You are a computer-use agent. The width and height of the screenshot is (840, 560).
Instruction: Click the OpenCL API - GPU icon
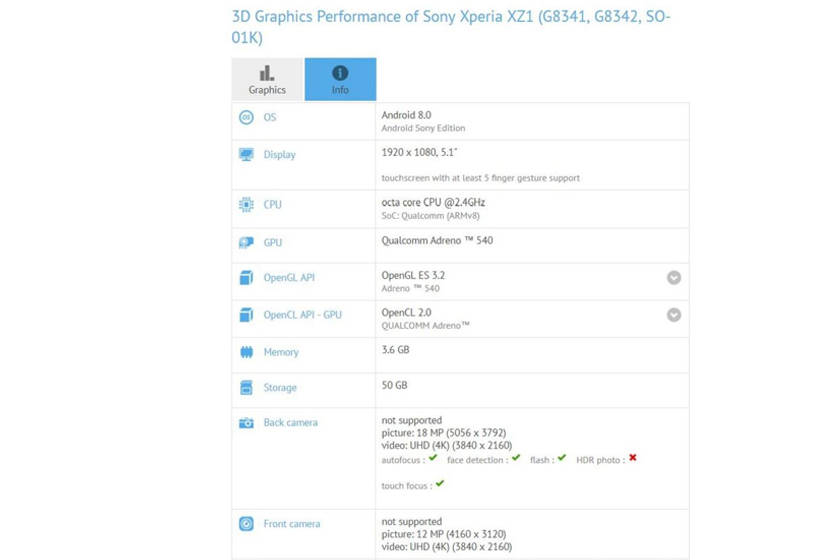[246, 315]
